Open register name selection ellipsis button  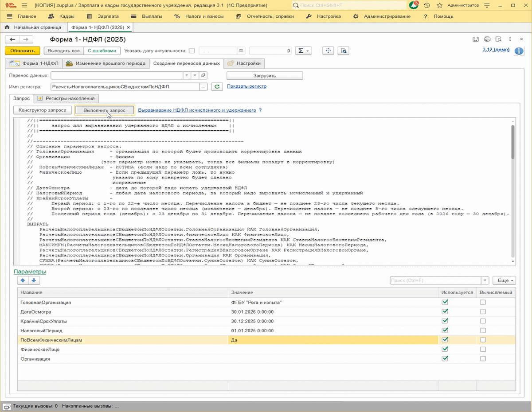tap(203, 87)
